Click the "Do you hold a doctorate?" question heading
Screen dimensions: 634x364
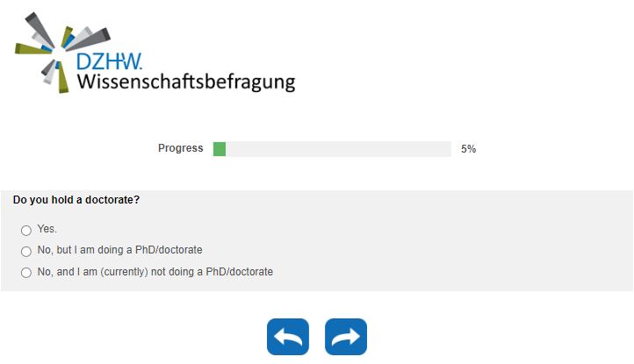pos(76,200)
